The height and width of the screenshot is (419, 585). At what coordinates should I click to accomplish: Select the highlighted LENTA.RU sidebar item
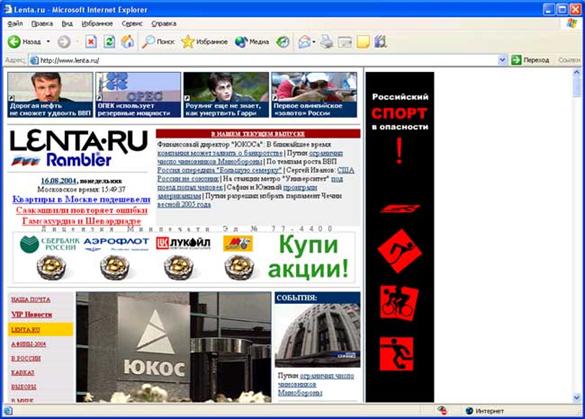[x=41, y=330]
